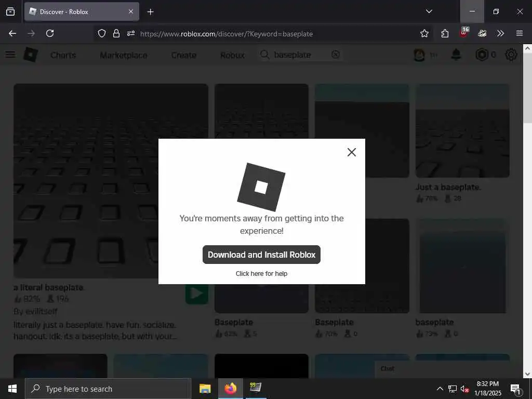The width and height of the screenshot is (532, 399).
Task: Open the Robux balance icon
Action: [482, 55]
